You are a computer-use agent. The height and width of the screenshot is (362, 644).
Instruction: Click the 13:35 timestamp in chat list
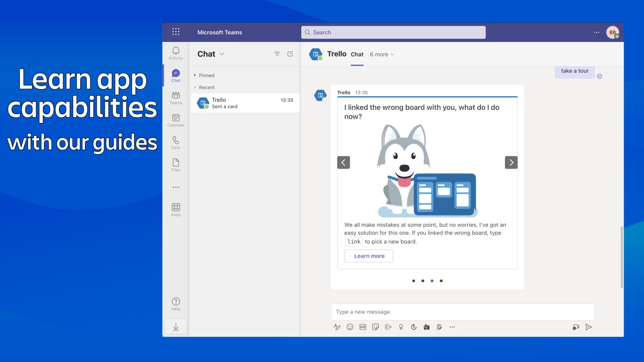(x=287, y=100)
